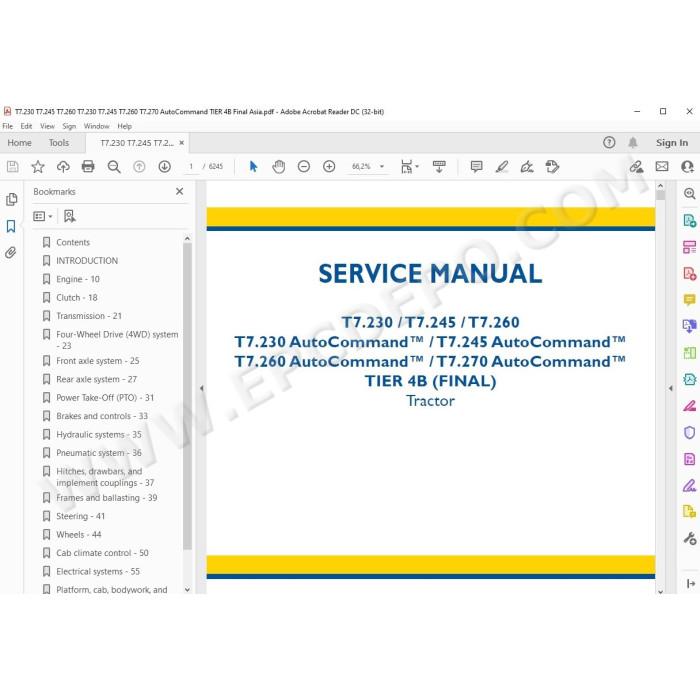Click the bookmarks list scrollbar

pyautogui.click(x=187, y=396)
